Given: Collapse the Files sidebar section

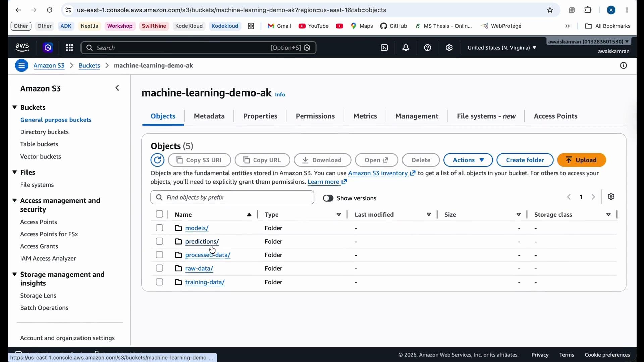Looking at the screenshot, I should [x=15, y=173].
